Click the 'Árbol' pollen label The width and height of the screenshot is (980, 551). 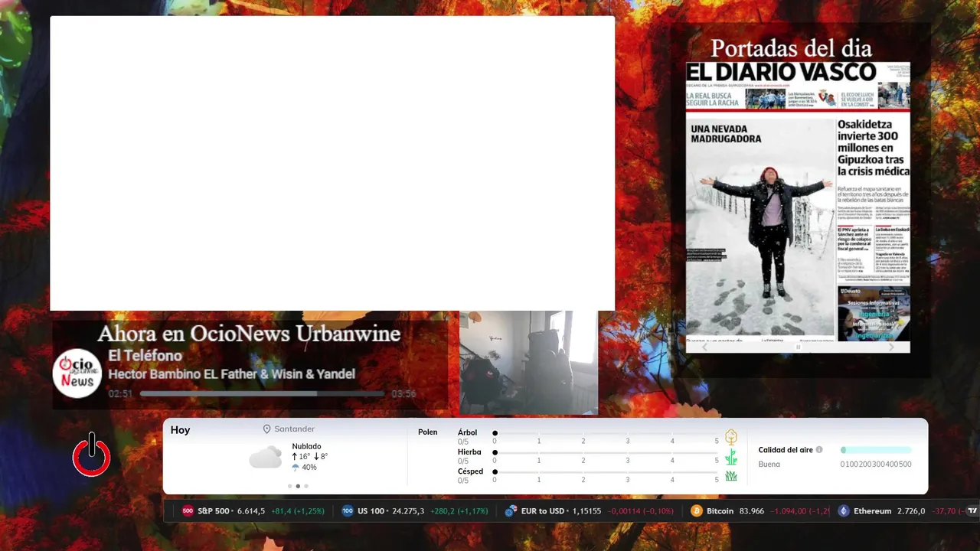[467, 432]
